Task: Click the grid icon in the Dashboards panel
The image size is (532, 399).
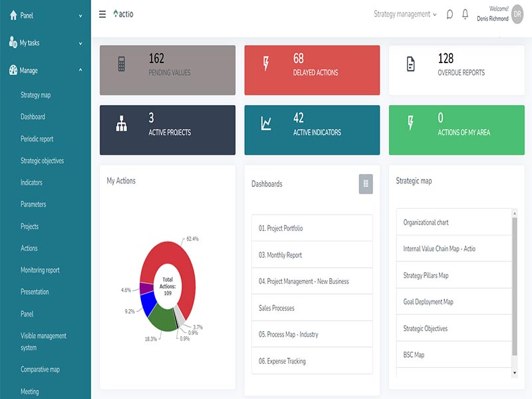Action: click(364, 185)
